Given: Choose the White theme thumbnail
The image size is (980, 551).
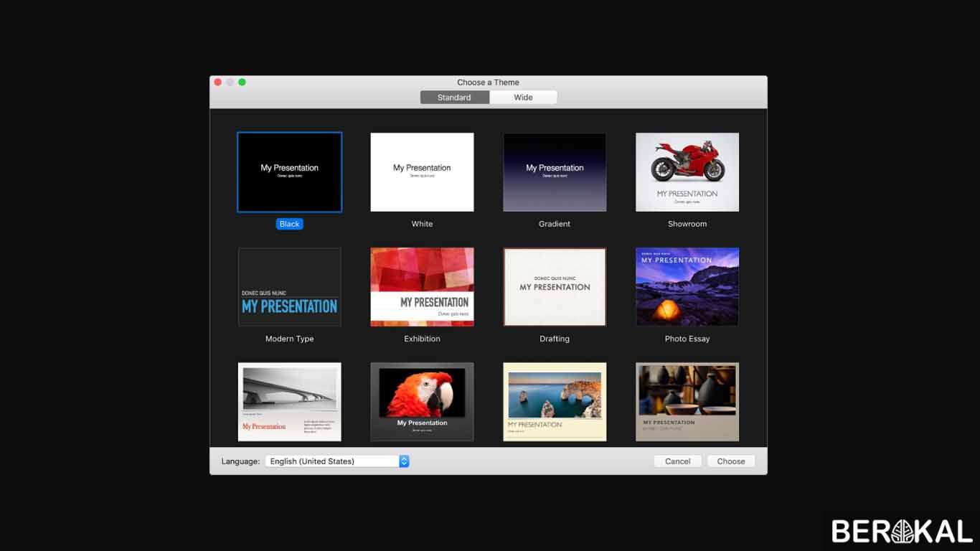Looking at the screenshot, I should pos(422,172).
